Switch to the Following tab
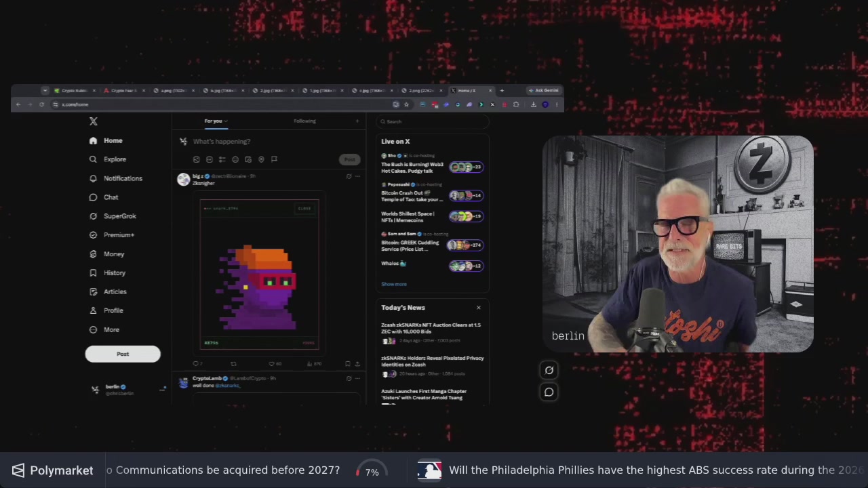Viewport: 868px width, 488px height. [x=304, y=121]
